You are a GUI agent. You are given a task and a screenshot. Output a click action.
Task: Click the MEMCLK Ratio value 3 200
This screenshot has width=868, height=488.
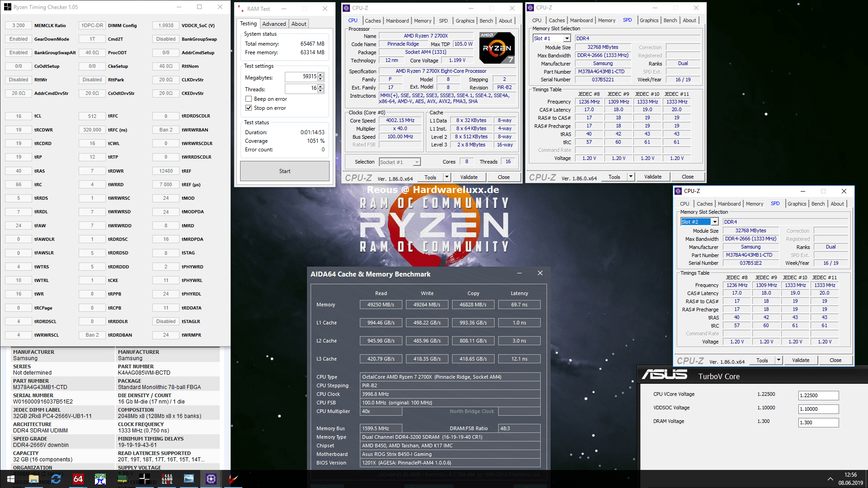coord(19,25)
